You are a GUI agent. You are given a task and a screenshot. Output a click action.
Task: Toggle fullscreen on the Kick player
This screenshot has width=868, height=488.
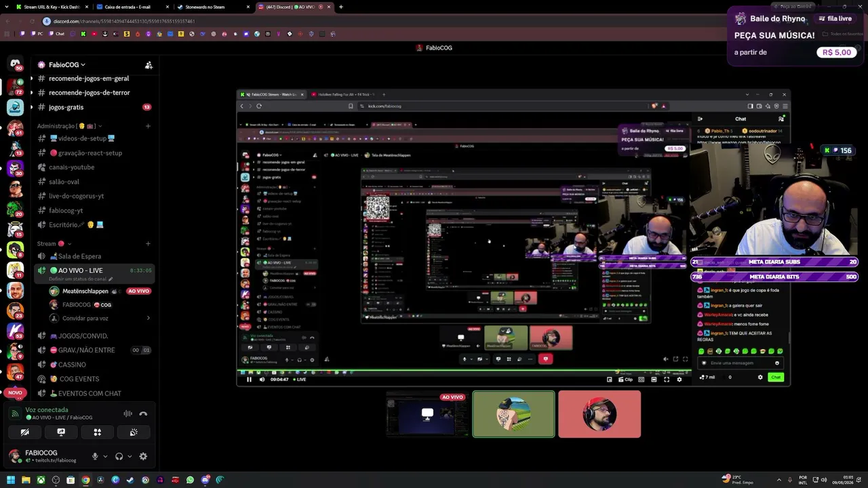click(667, 380)
